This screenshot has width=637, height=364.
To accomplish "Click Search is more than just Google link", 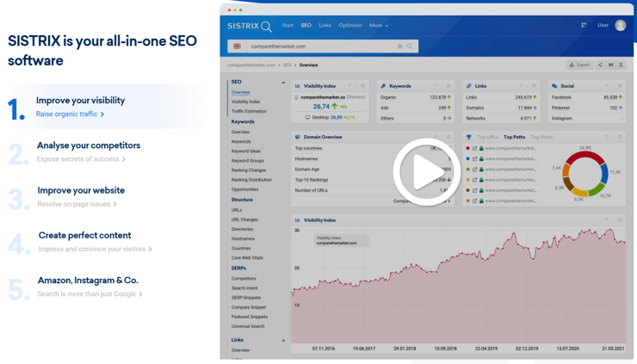I will click(x=90, y=294).
